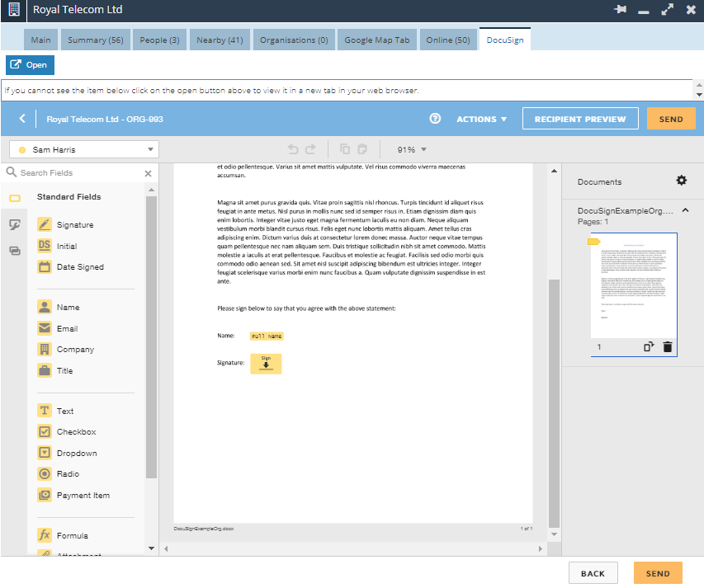This screenshot has height=588, width=704.
Task: Open the Organisations (0) tab
Action: tap(294, 40)
